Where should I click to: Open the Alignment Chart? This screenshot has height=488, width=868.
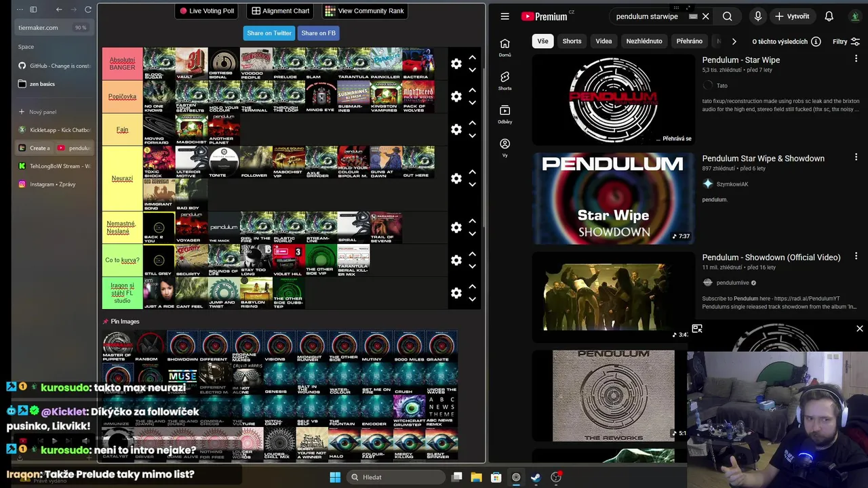280,11
